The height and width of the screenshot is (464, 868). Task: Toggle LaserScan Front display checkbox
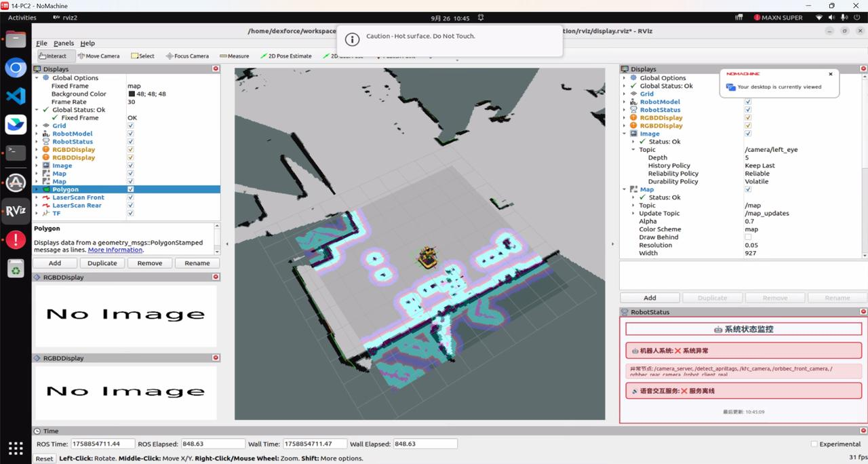pos(130,197)
